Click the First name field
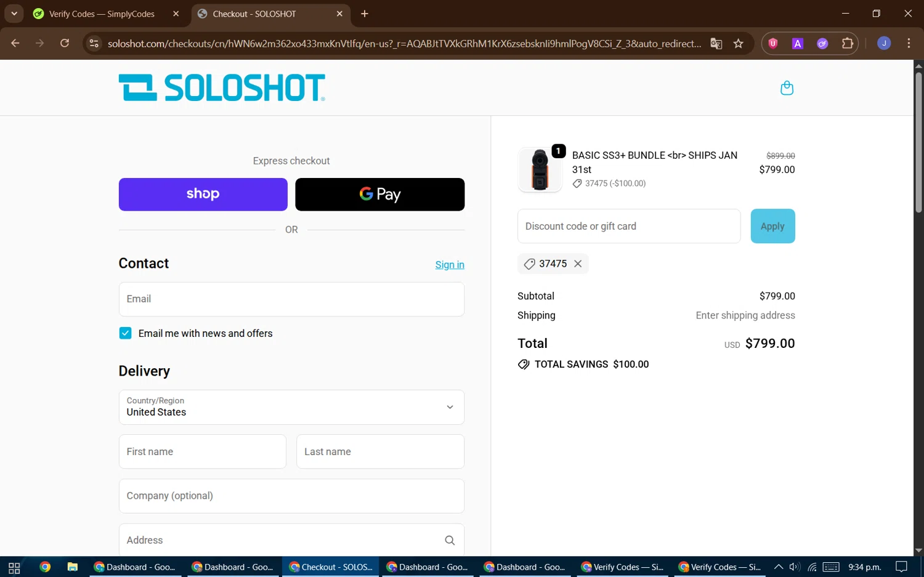Screen dimensions: 924x577 (203, 451)
